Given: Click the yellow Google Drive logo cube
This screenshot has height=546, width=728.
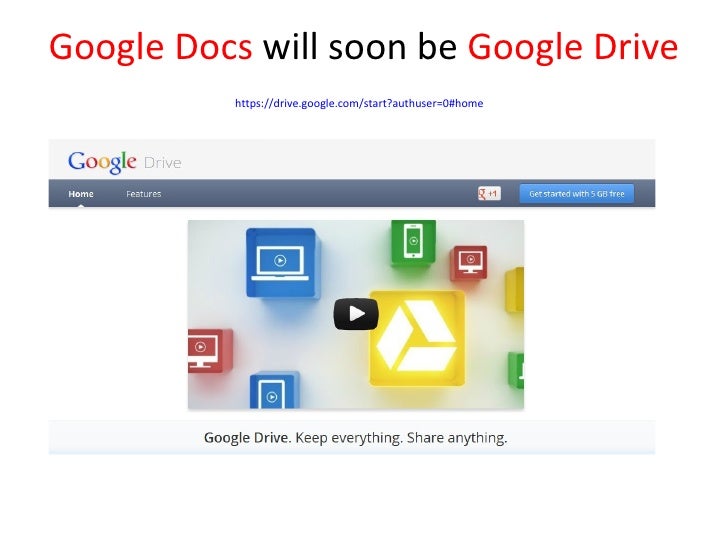Looking at the screenshot, I should (x=417, y=338).
